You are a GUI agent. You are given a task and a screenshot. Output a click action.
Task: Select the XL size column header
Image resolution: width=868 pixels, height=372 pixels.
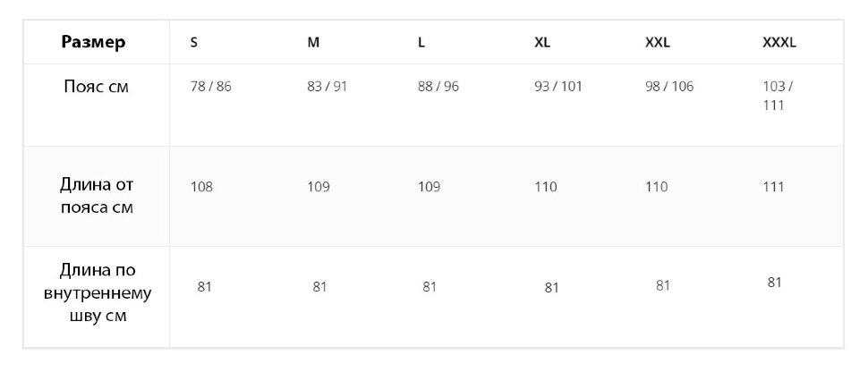(x=542, y=43)
